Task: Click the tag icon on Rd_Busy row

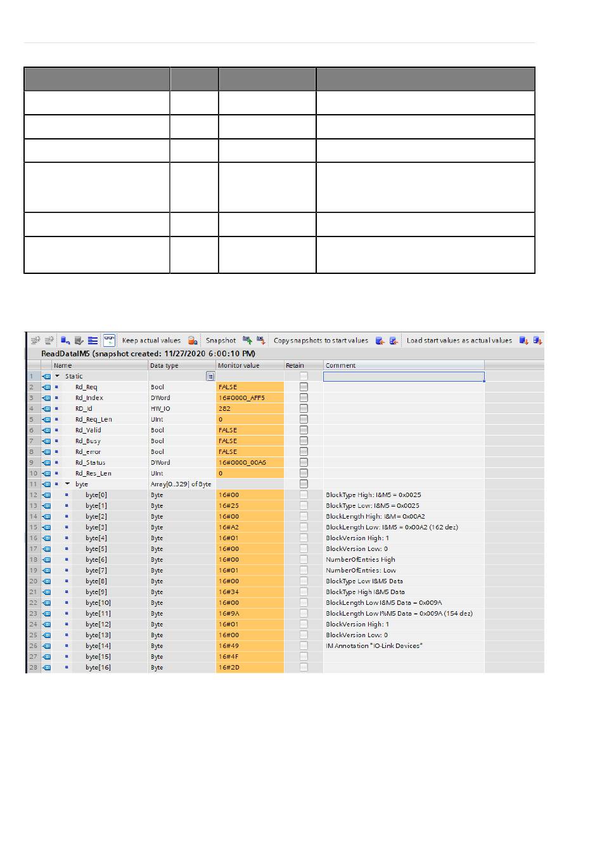Action: (46, 441)
